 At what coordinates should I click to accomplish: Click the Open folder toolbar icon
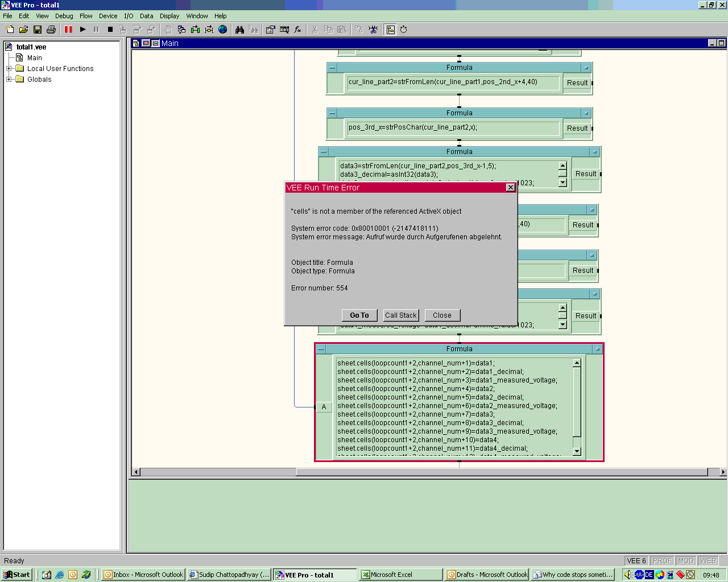pos(24,30)
